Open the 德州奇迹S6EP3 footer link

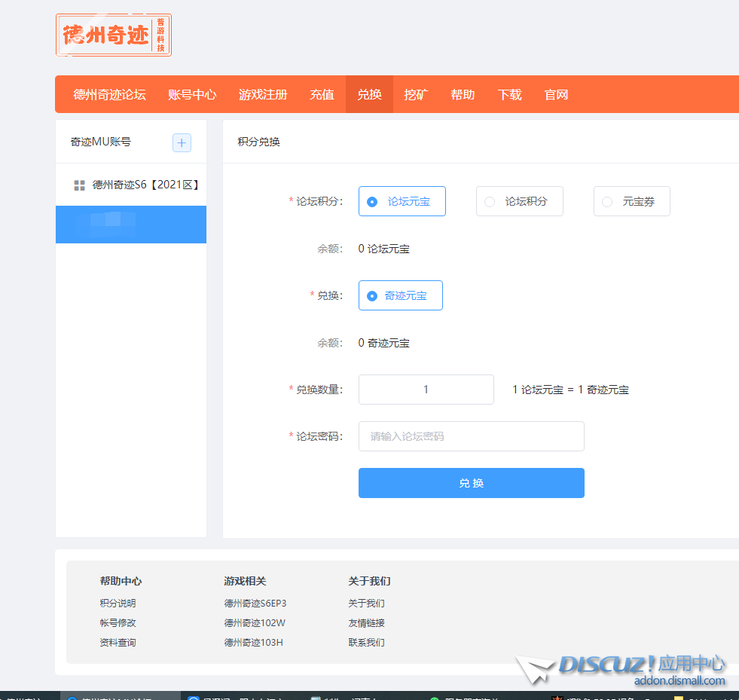click(x=255, y=604)
